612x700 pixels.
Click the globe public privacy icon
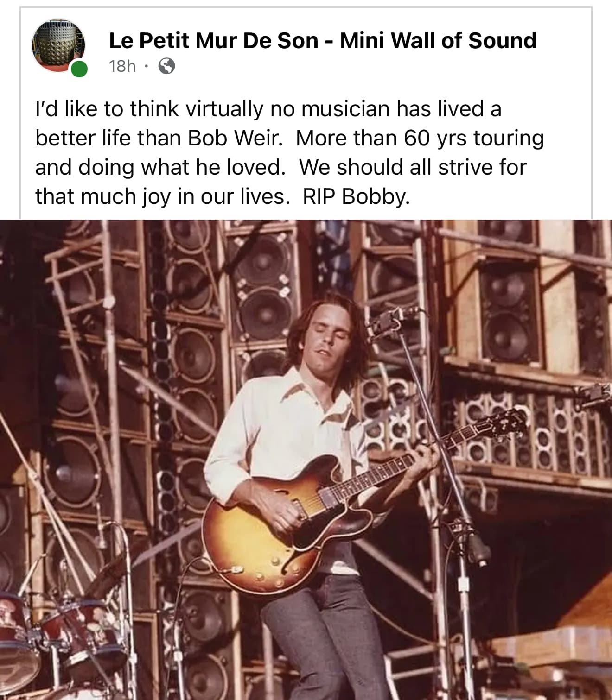(166, 66)
